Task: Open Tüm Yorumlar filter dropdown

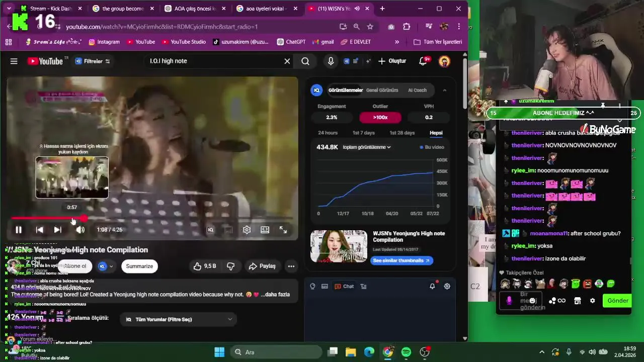Action: coord(179,319)
